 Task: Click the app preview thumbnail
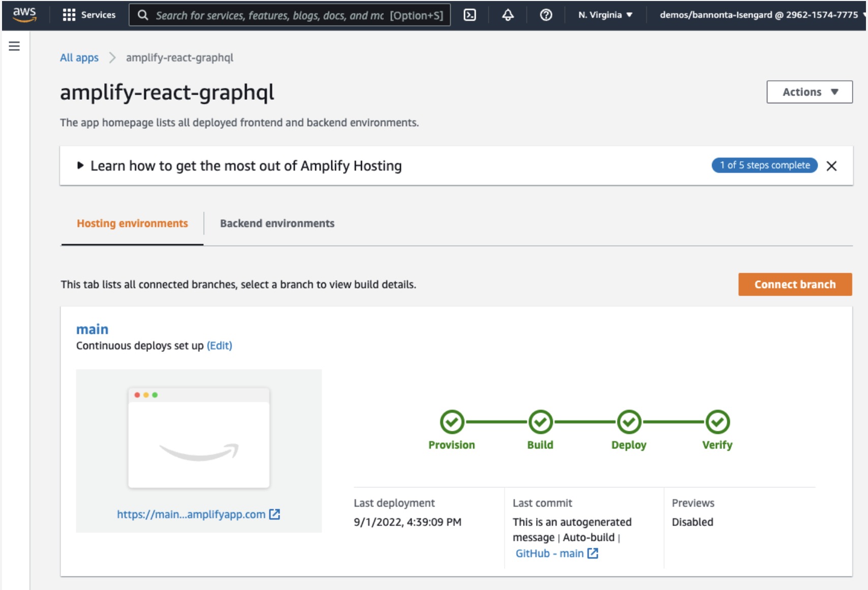coord(199,438)
